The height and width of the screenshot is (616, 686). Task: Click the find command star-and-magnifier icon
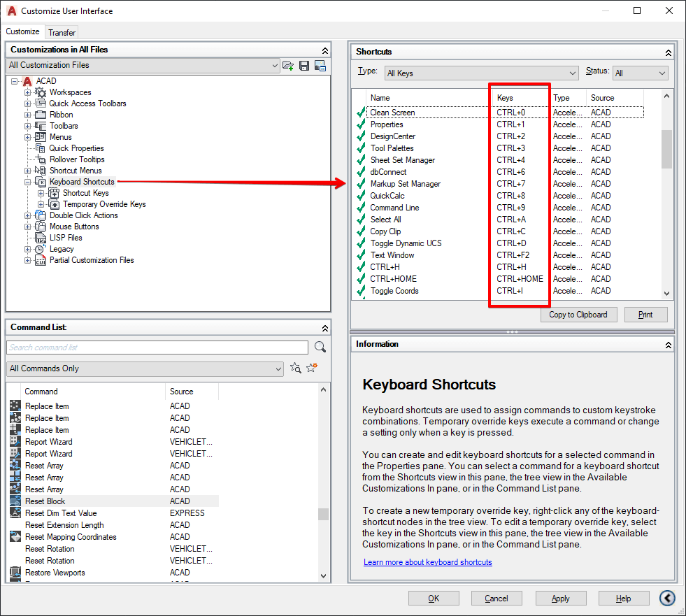296,368
